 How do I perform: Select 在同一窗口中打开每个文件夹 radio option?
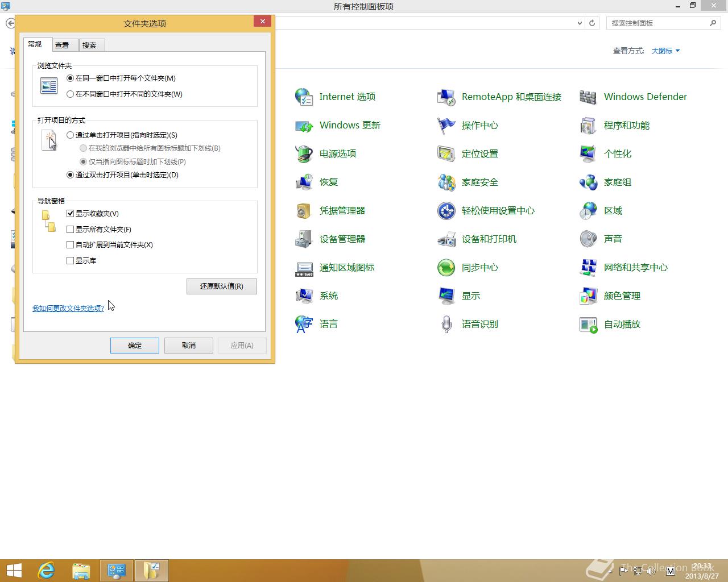[x=71, y=78]
